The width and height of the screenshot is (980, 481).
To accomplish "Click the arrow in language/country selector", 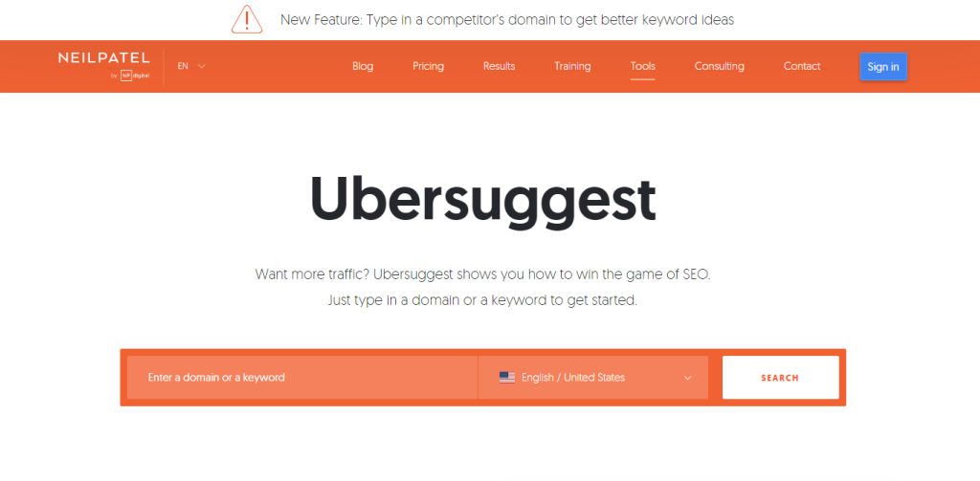I will point(687,378).
